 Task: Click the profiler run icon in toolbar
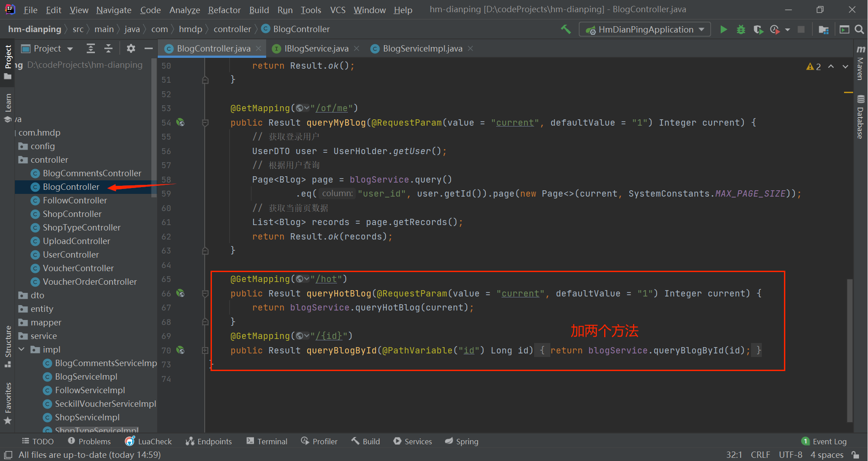(775, 29)
